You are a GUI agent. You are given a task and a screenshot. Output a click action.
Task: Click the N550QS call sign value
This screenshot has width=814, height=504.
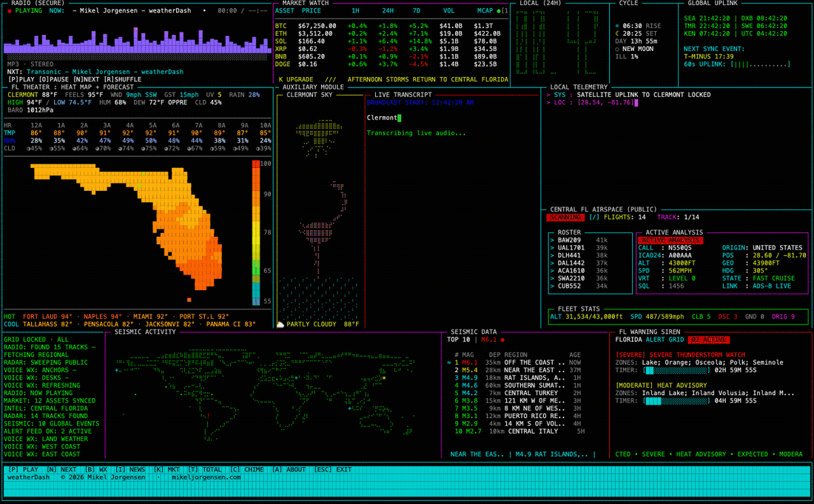tap(679, 248)
